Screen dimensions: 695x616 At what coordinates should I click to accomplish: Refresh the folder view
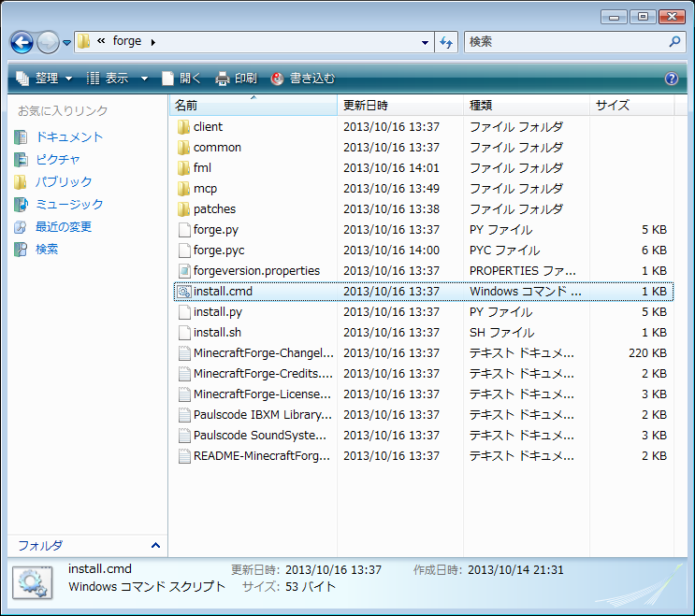click(x=446, y=42)
